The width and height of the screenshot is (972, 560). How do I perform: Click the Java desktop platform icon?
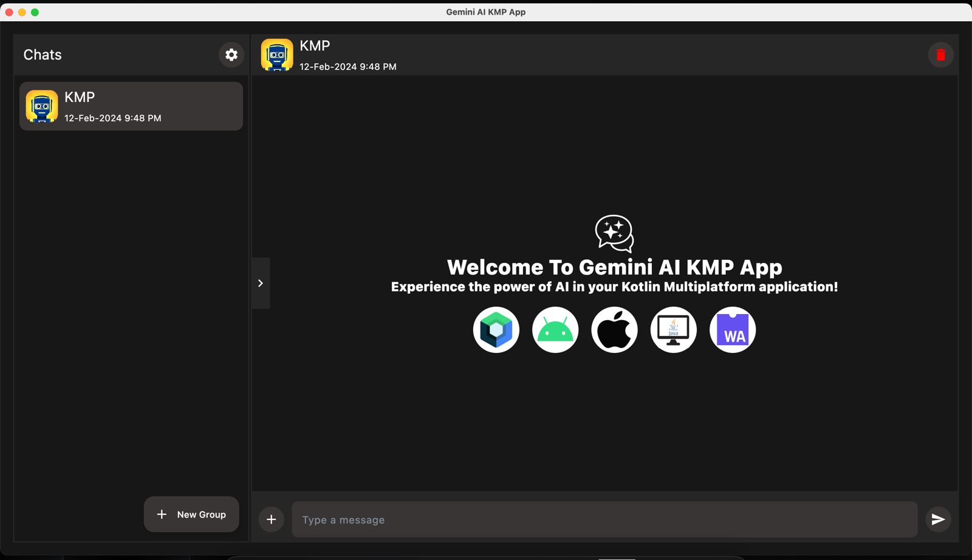673,330
